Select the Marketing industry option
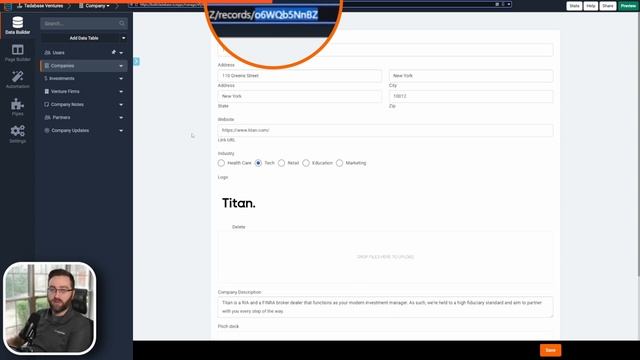Image resolution: width=640 pixels, height=360 pixels. pyautogui.click(x=340, y=163)
